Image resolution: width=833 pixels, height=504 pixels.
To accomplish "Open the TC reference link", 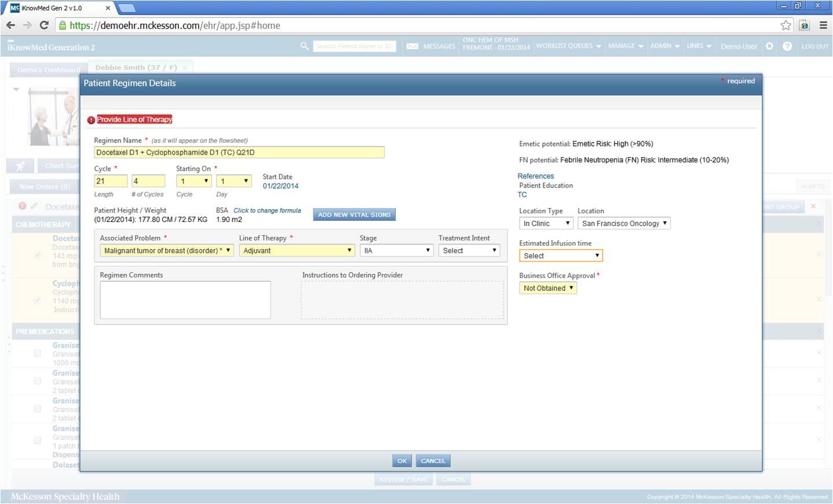I will point(523,195).
